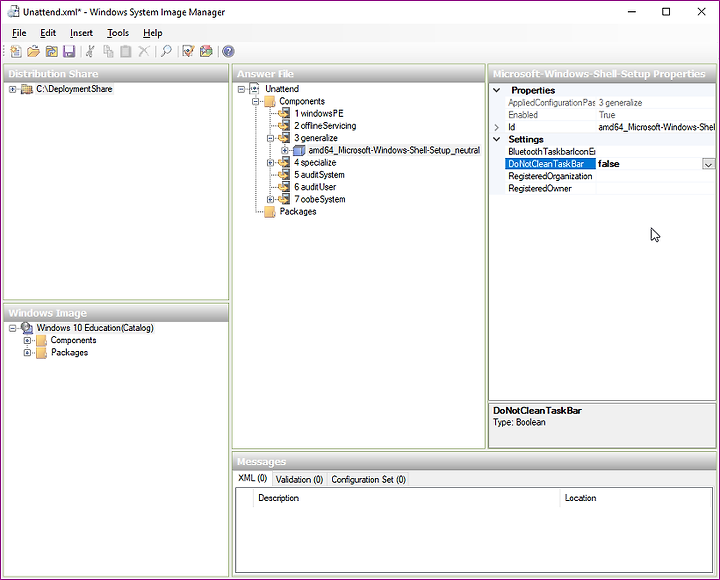Image resolution: width=720 pixels, height=580 pixels.
Task: Select the 7 oobeSystem pass label
Action: (320, 199)
